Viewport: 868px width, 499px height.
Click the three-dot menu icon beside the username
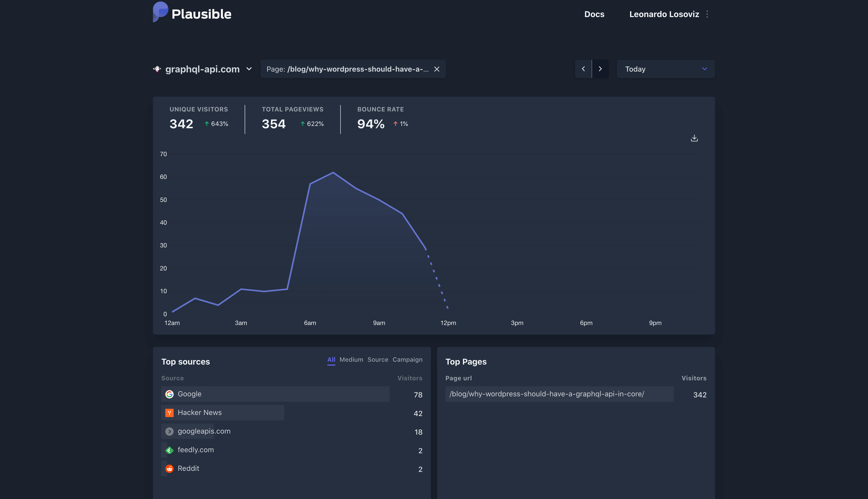[707, 14]
